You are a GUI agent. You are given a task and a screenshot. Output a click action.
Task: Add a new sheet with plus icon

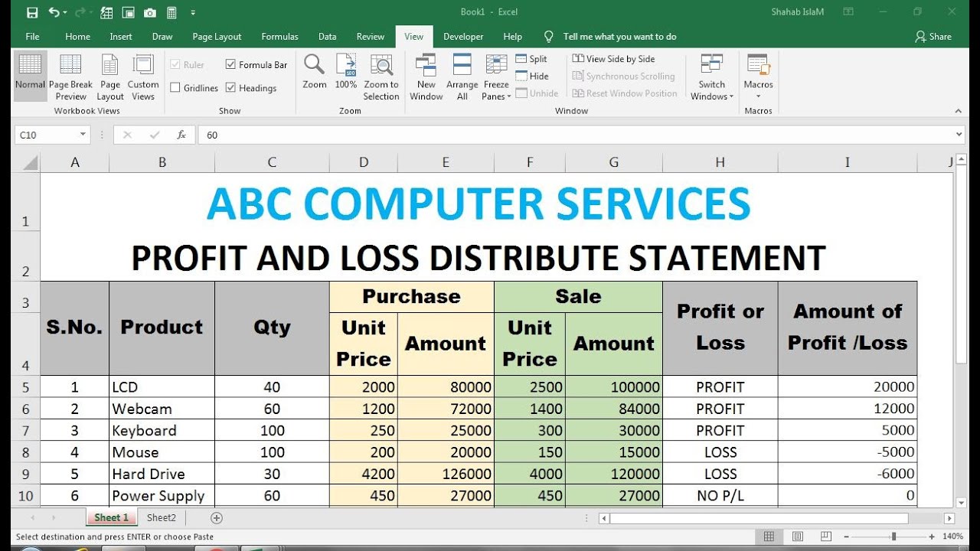[x=217, y=518]
